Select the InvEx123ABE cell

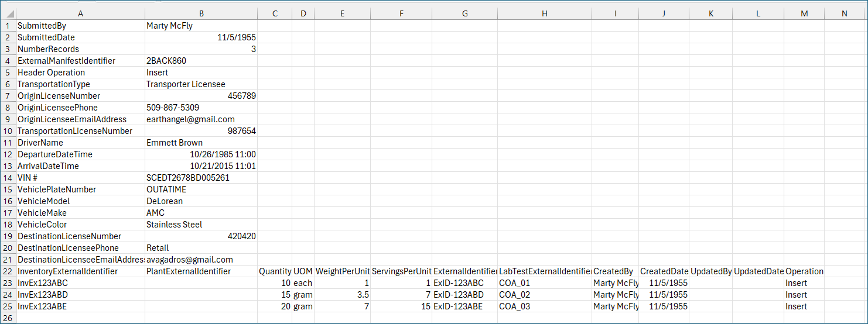[80, 306]
